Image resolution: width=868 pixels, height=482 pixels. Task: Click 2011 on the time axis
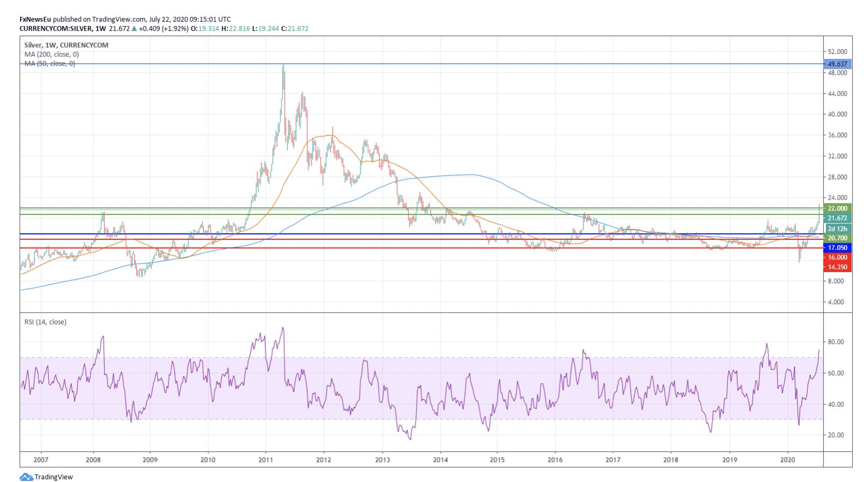point(266,460)
